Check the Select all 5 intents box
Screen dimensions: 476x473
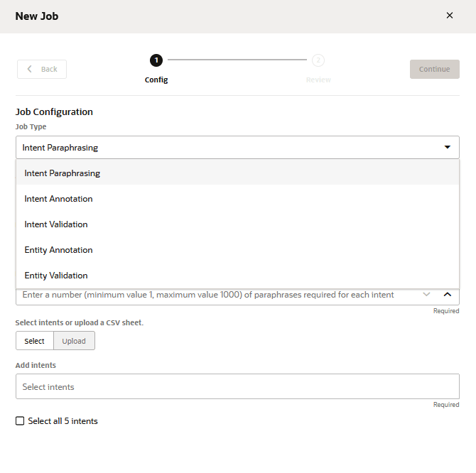point(20,421)
